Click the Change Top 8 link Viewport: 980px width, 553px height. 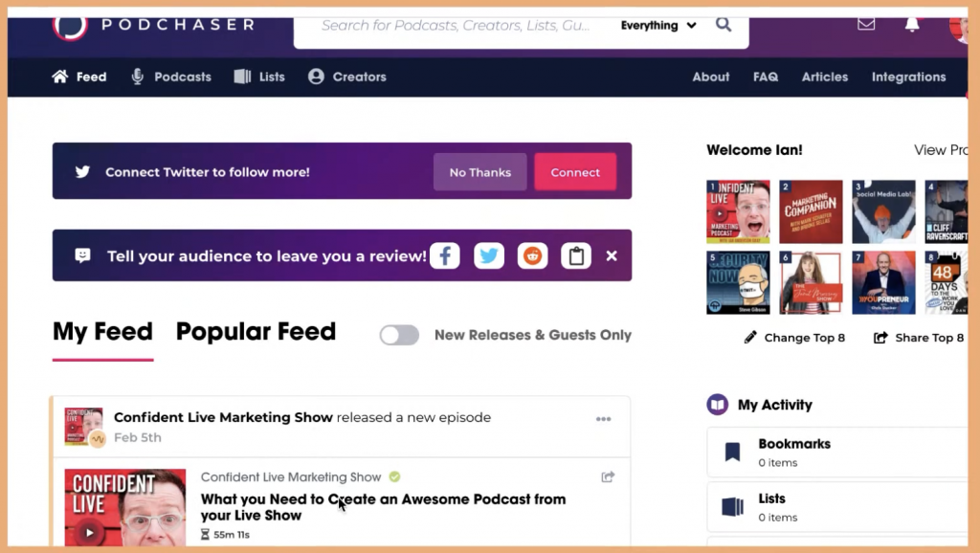tap(794, 338)
